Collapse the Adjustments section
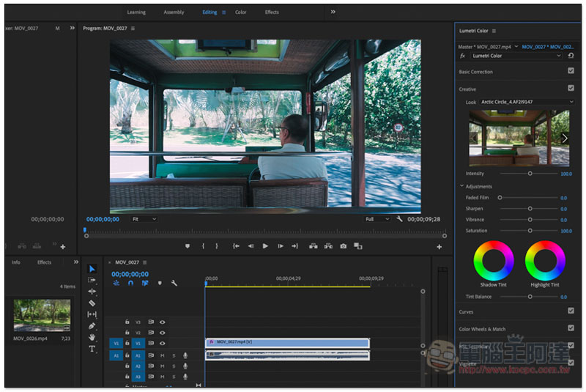The width and height of the screenshot is (586, 392). click(x=461, y=186)
